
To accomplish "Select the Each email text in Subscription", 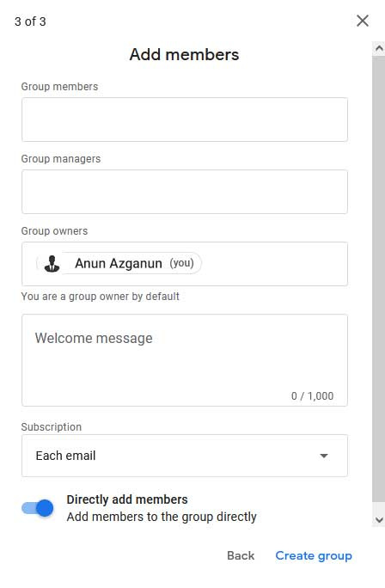I will (x=65, y=456).
